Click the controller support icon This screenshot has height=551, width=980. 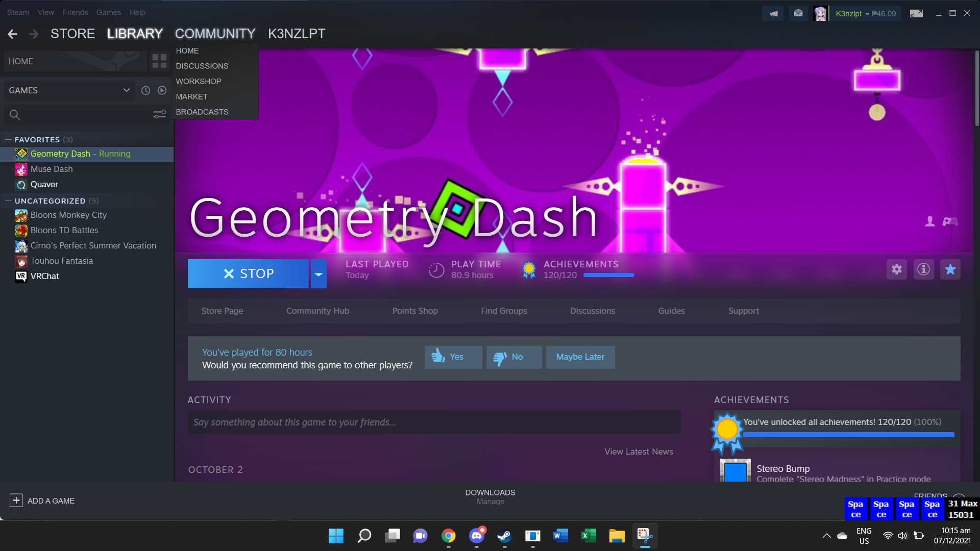pos(950,221)
